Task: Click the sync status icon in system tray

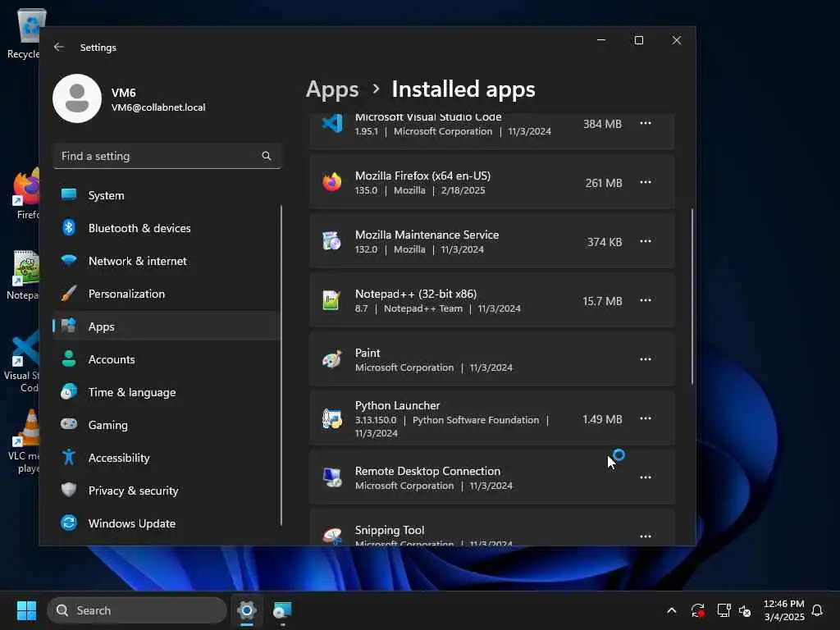Action: coord(697,610)
